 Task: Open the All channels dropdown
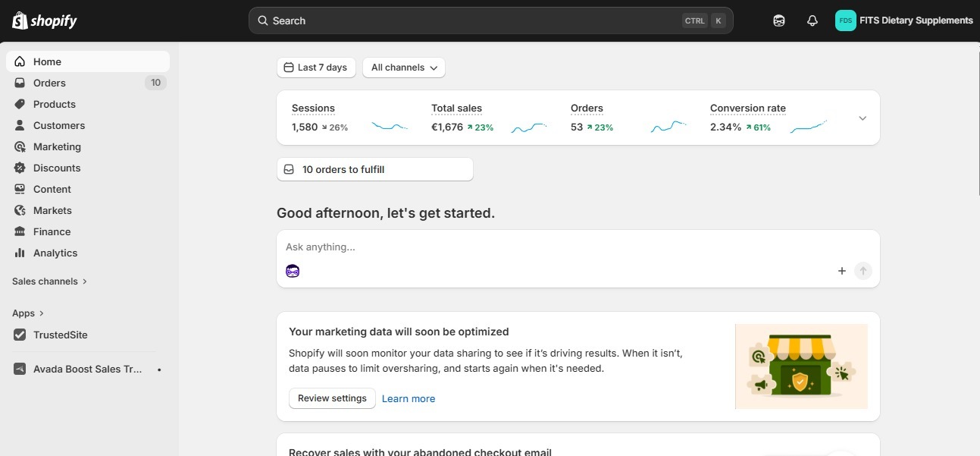[x=403, y=68]
